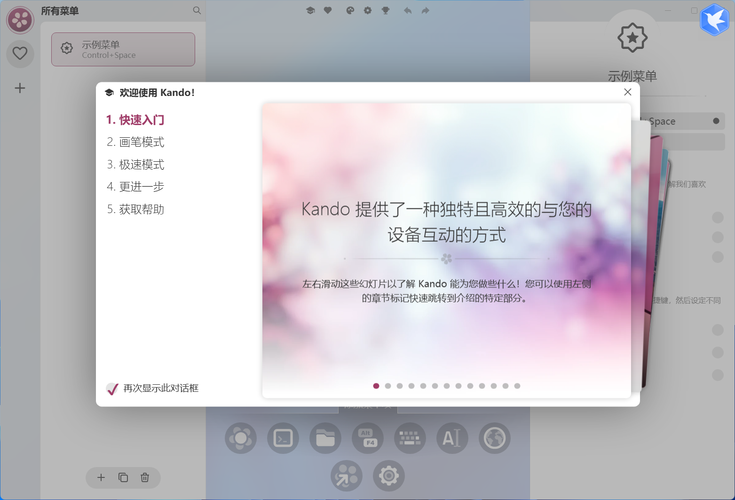Click the open file folder icon
The width and height of the screenshot is (735, 500).
325,437
